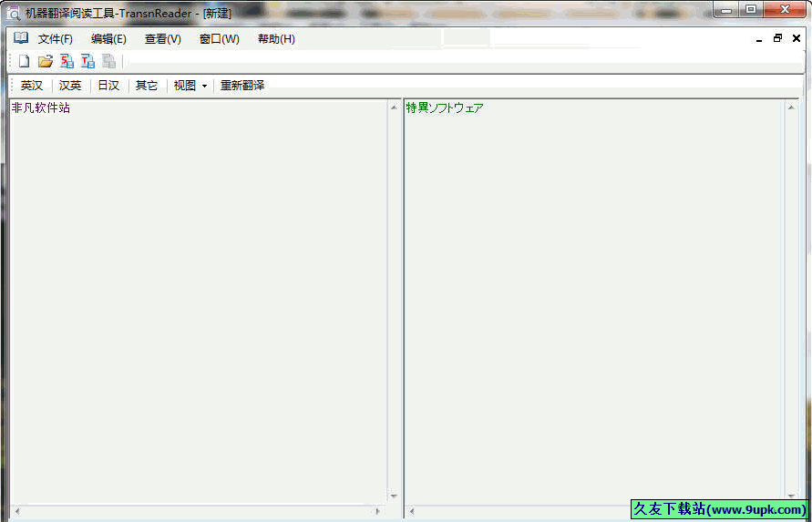Click 重新翻译 to retranslate

242,86
